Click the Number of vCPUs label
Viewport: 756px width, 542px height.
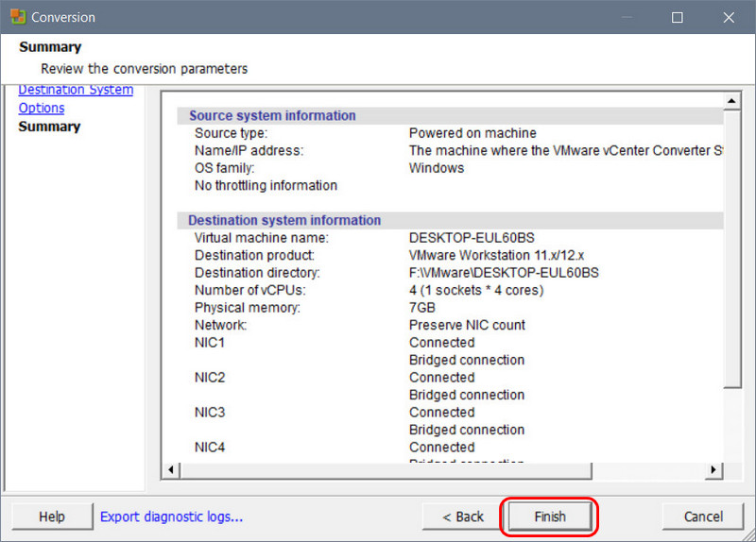(x=249, y=290)
